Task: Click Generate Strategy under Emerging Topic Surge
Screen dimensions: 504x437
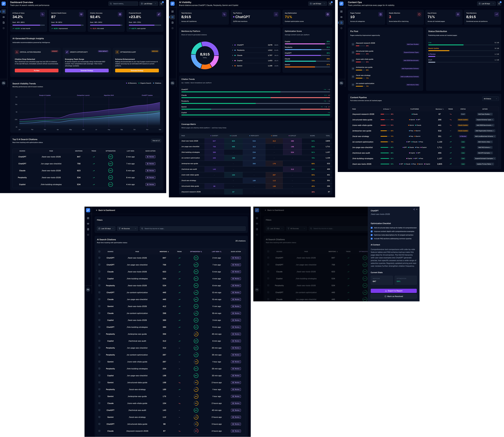Action: tap(87, 70)
